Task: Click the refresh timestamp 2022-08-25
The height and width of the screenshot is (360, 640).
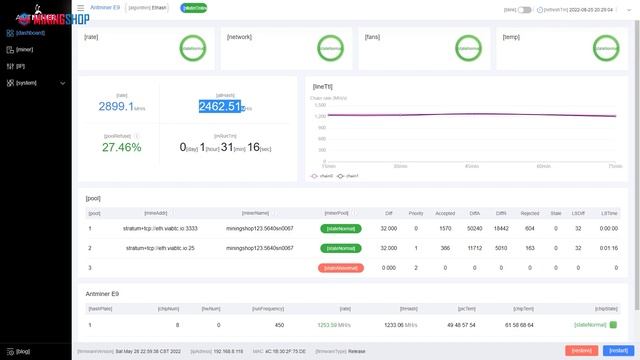Action: [x=591, y=10]
